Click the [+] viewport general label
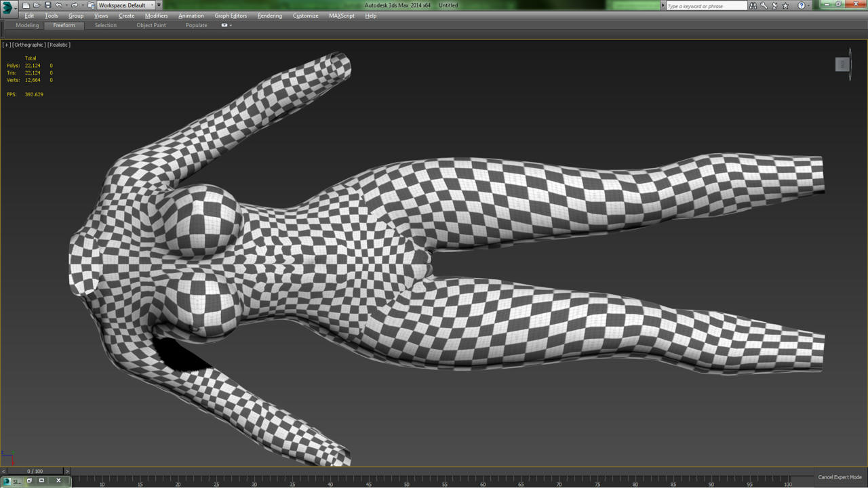 tap(7, 45)
